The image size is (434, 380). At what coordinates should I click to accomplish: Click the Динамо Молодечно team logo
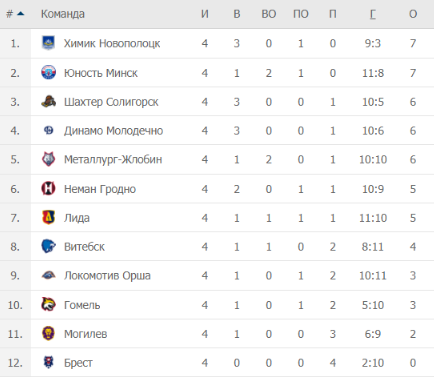(x=48, y=130)
